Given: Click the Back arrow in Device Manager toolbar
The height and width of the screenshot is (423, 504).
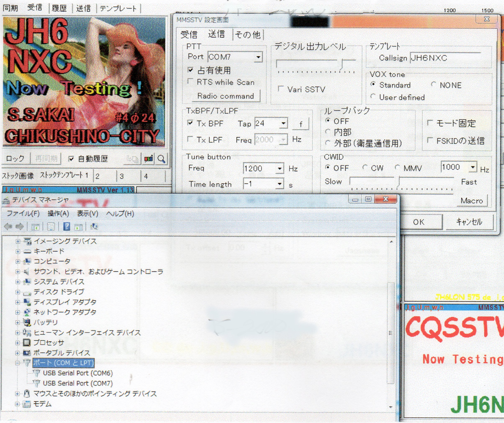Looking at the screenshot, I should [x=8, y=227].
